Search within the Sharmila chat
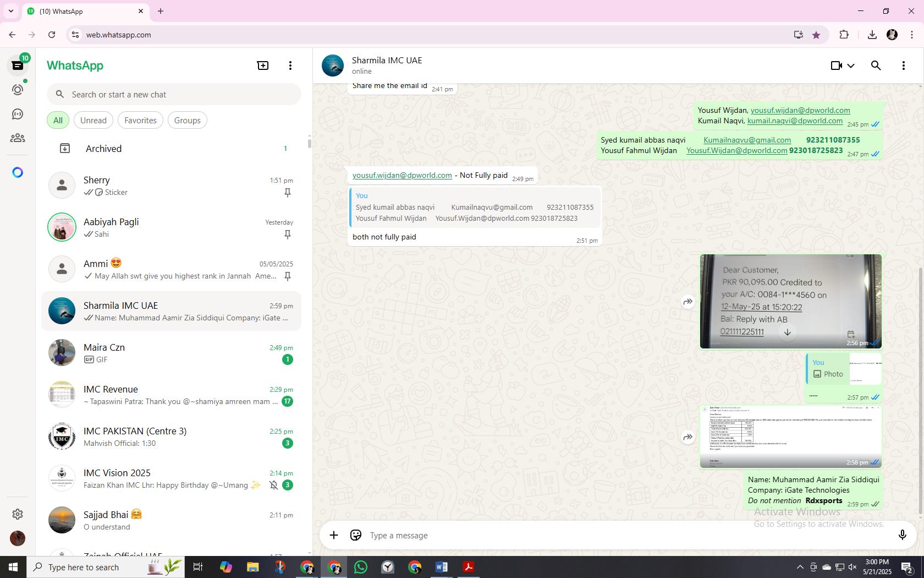The height and width of the screenshot is (578, 924). coord(876,66)
